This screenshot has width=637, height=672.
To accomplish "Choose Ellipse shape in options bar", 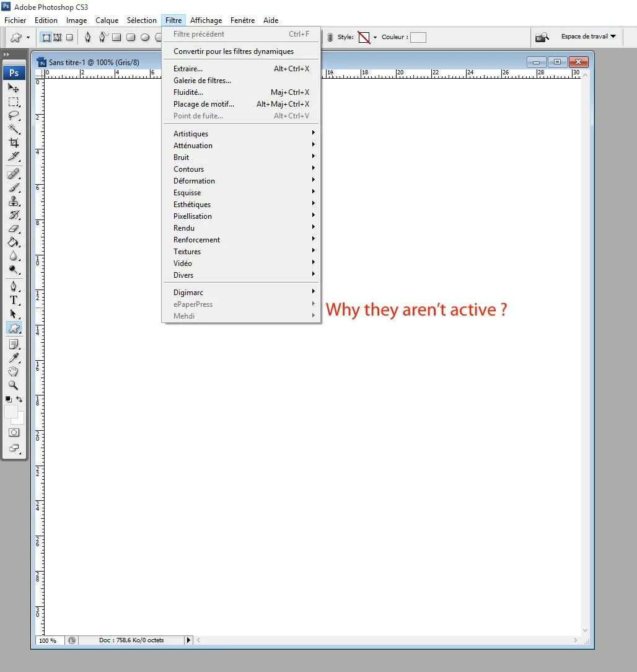I will 145,37.
